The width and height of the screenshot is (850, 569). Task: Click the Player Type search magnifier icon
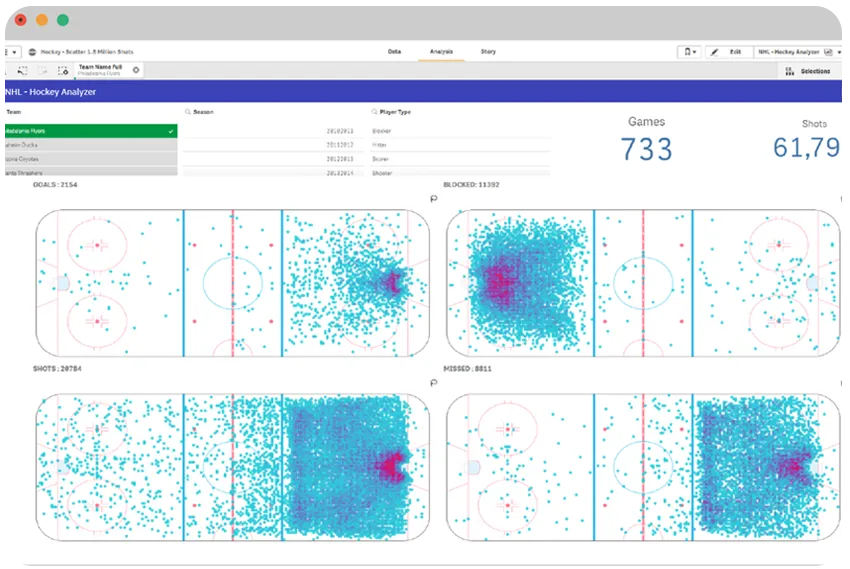coord(374,112)
